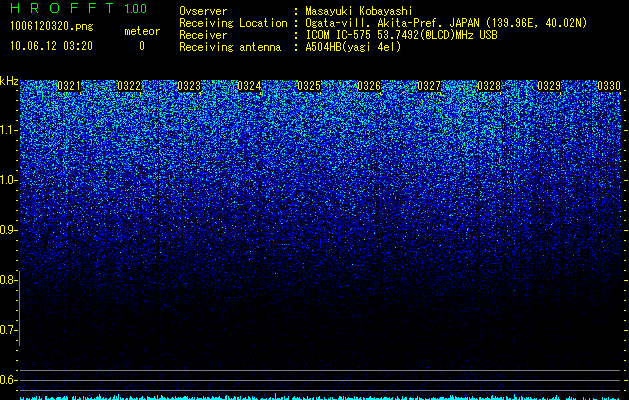Click the date stamp 10.06.12 03:20
Viewport: 629px width, 400px height.
click(51, 46)
